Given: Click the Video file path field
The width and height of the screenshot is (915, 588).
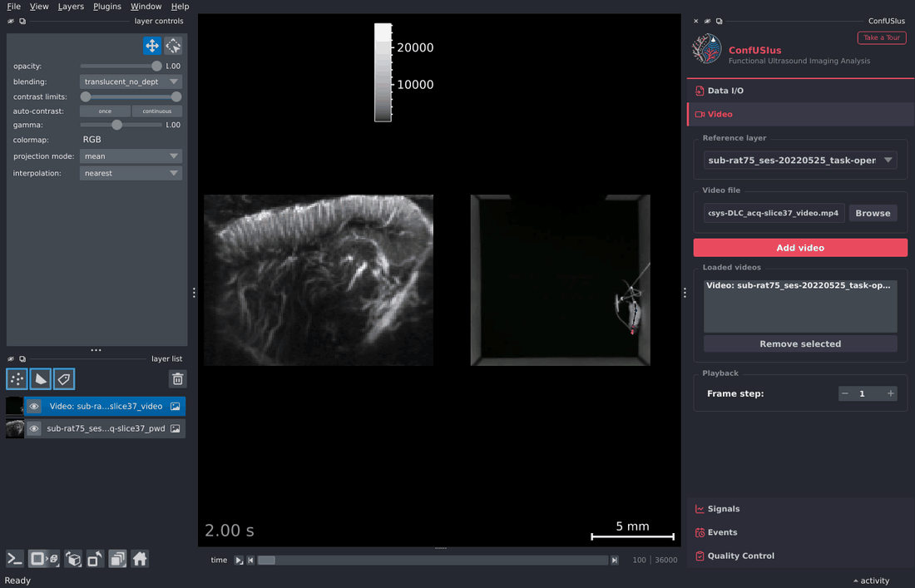Looking at the screenshot, I should click(774, 213).
